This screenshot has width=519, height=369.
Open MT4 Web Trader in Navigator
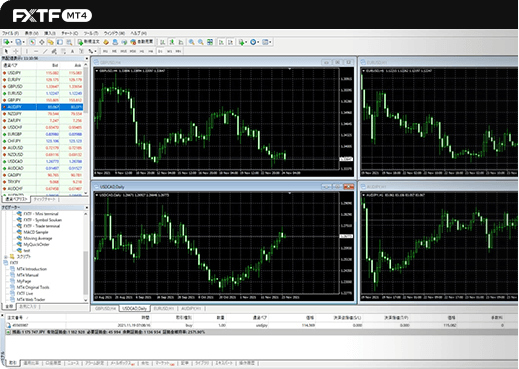31,299
